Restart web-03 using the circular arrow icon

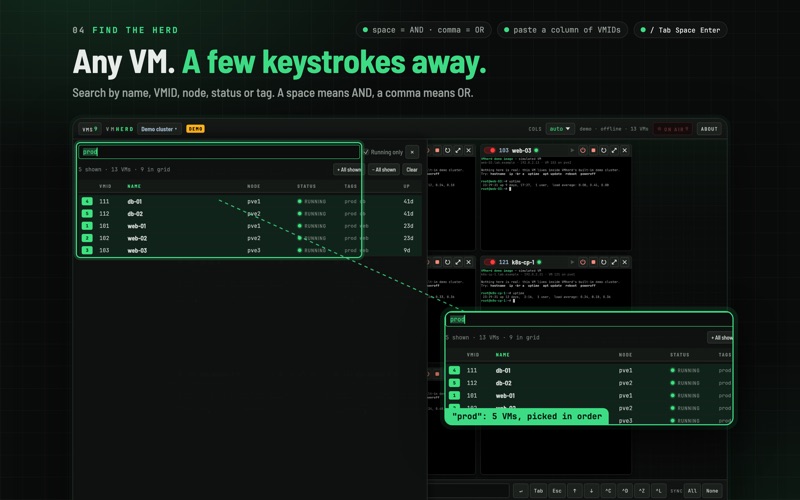click(604, 151)
